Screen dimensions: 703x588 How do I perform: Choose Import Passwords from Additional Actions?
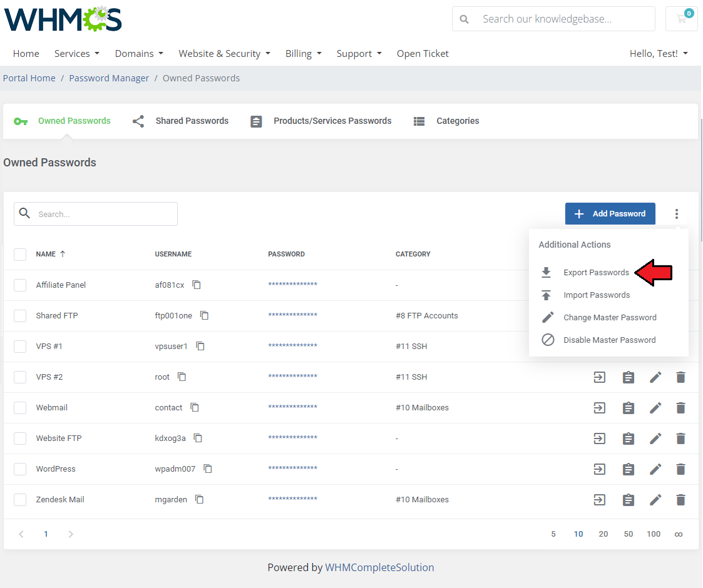585,295
